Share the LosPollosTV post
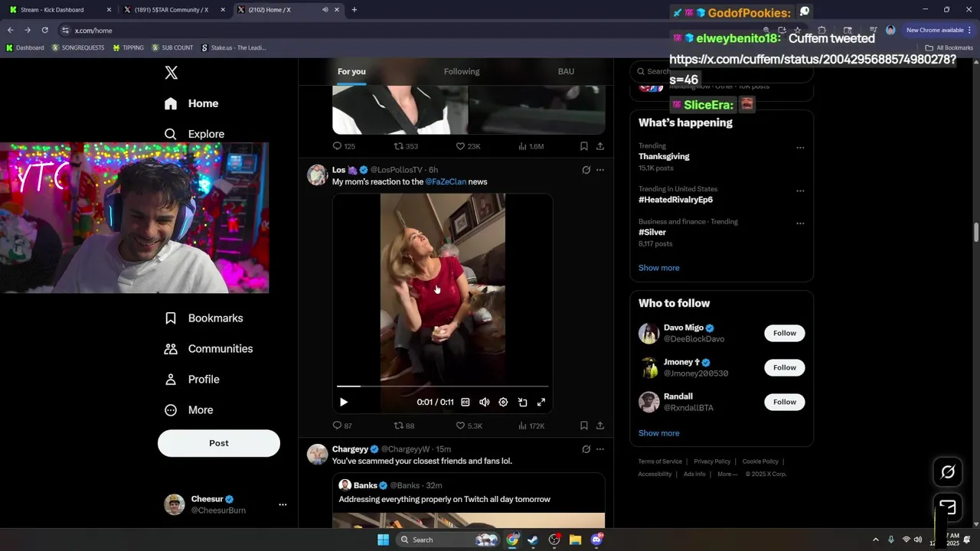This screenshot has height=551, width=980. 600,425
